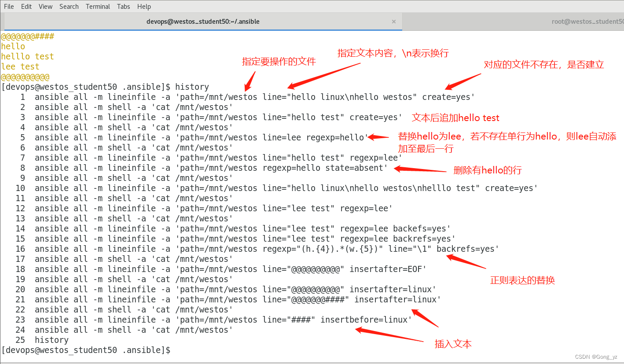Close the devops@westos_student50 tab
This screenshot has width=624, height=364.
click(394, 22)
